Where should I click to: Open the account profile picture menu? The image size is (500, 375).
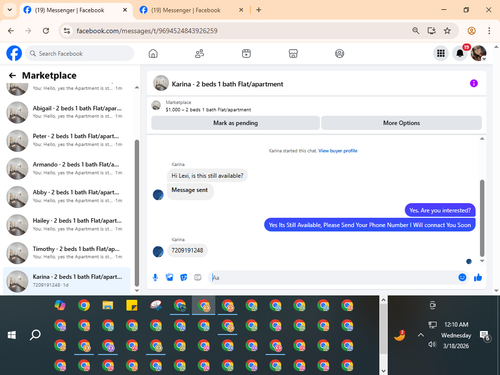coord(479,53)
